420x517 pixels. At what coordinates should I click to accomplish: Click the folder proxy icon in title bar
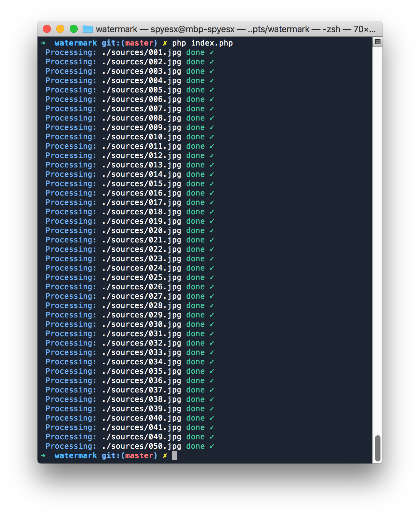click(88, 29)
